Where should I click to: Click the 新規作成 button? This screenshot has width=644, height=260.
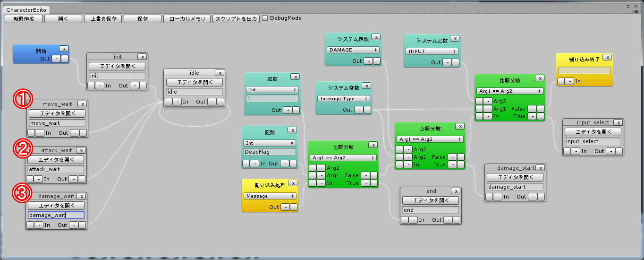[24, 19]
